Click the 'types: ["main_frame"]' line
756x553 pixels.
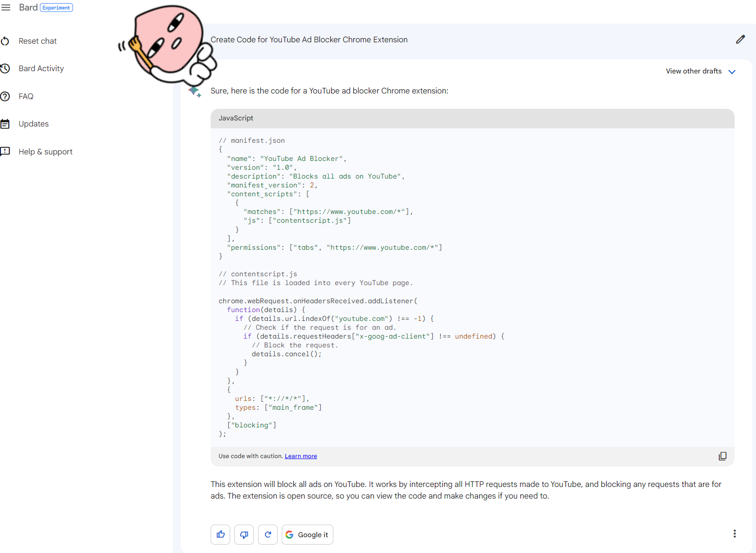pos(279,407)
